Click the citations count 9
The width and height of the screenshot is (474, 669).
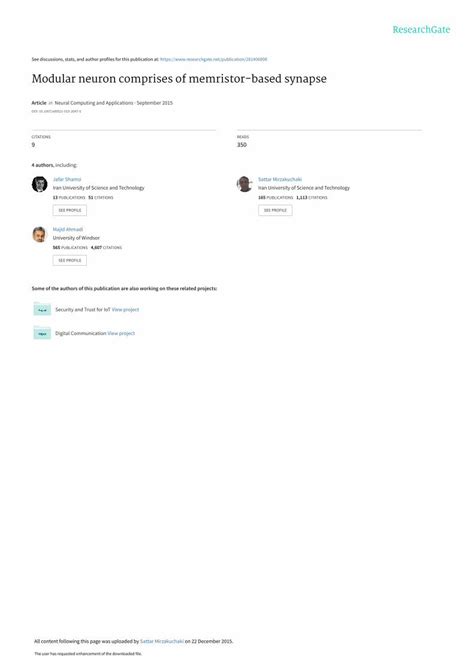[x=33, y=145]
